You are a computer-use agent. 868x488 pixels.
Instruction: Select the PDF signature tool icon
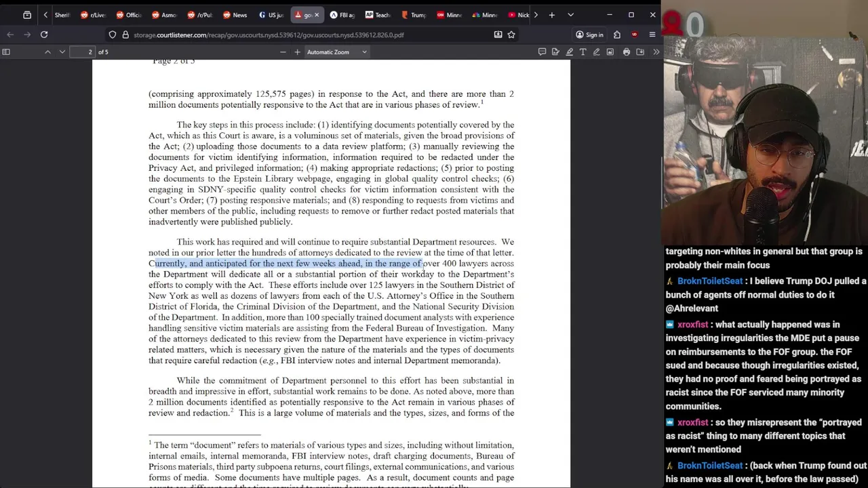pos(555,52)
